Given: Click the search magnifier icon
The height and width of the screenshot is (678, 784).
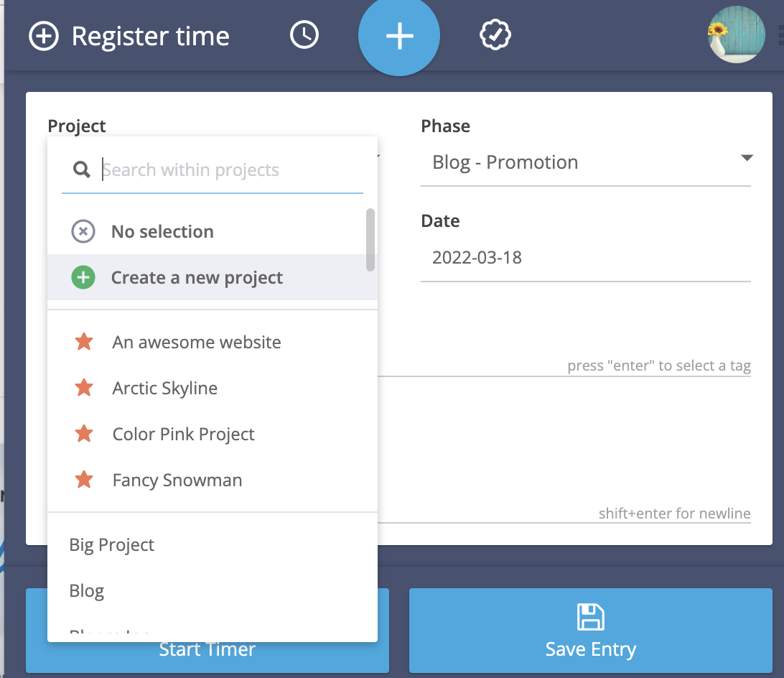Looking at the screenshot, I should [x=82, y=169].
